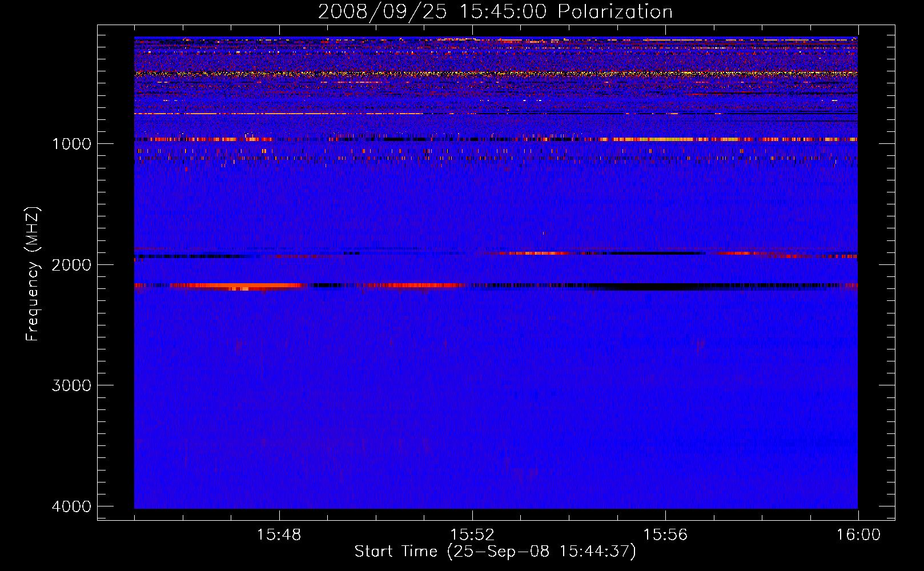Screen dimensions: 924x571
Task: Click the plot title '2008/09/25 15:45:00 Polarization'
Action: (495, 11)
